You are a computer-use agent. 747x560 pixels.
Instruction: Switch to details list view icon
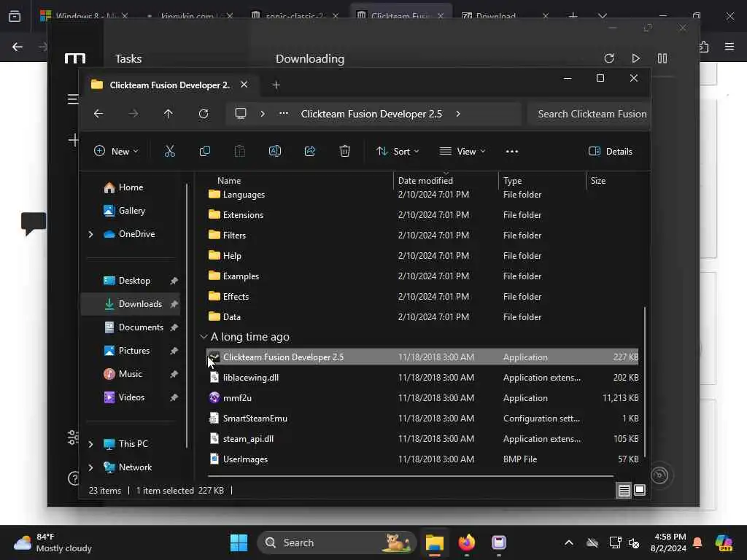point(624,491)
